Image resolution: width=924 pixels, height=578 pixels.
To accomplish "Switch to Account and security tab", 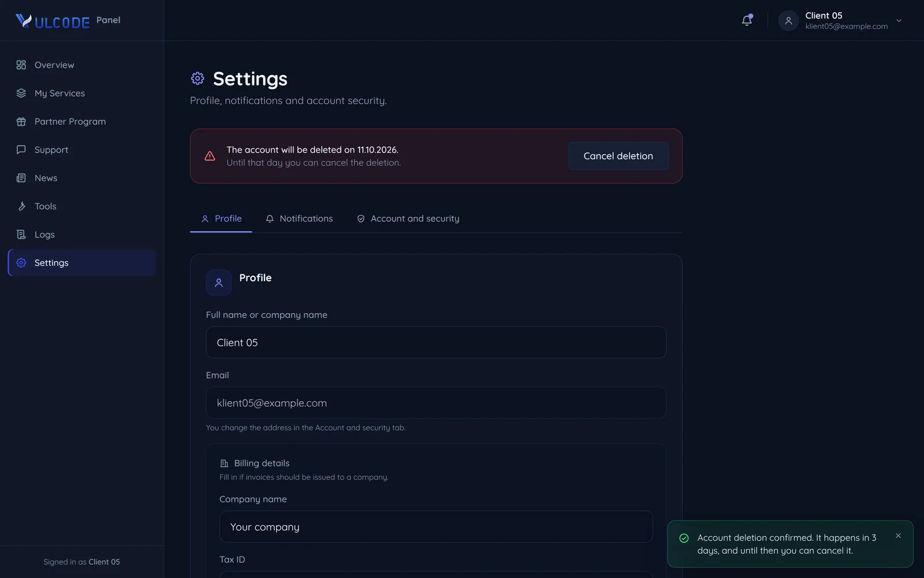I will (x=408, y=218).
